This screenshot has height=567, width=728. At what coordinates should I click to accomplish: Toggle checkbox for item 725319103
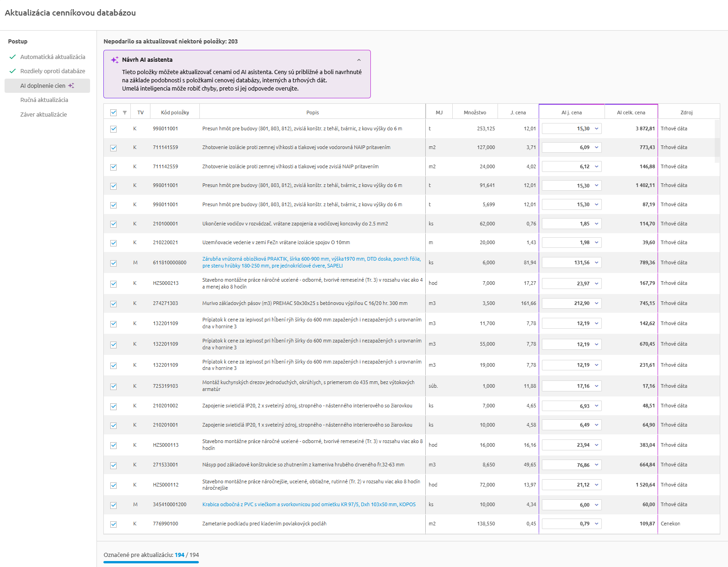tap(113, 387)
